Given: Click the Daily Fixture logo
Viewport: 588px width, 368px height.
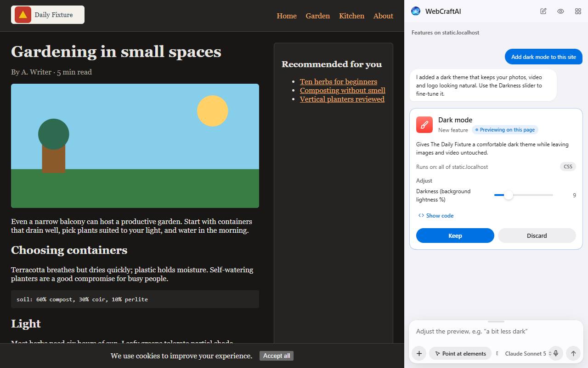Looking at the screenshot, I should [48, 15].
